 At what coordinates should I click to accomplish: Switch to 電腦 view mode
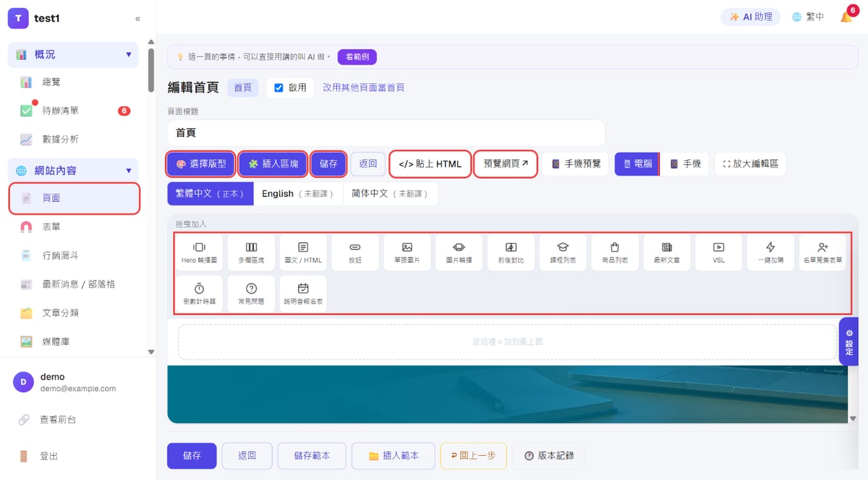tap(636, 164)
